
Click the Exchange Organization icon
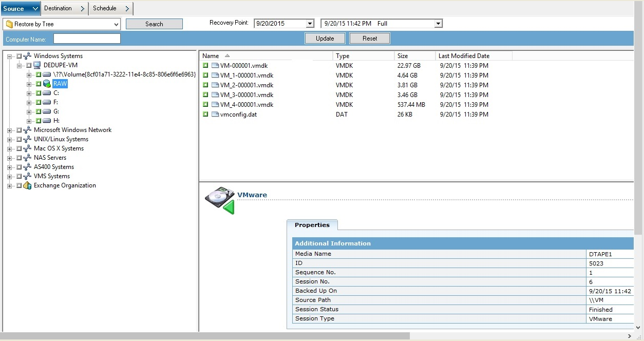coord(27,185)
